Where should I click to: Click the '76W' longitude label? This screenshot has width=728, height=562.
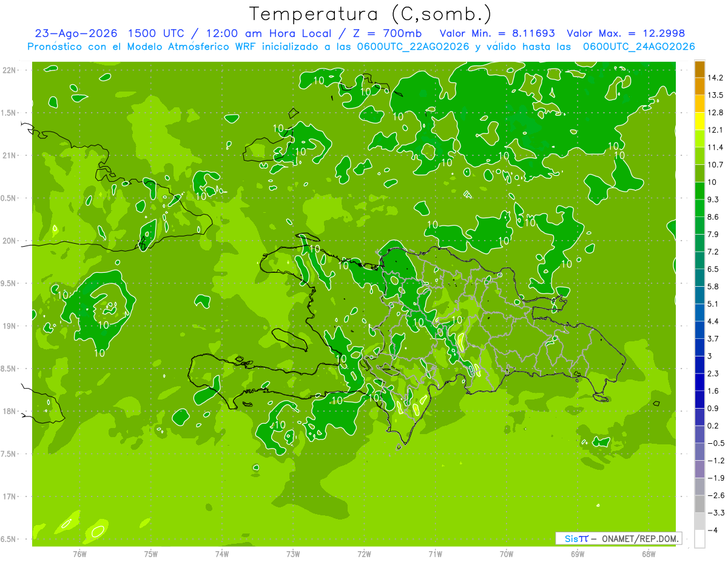(x=79, y=554)
